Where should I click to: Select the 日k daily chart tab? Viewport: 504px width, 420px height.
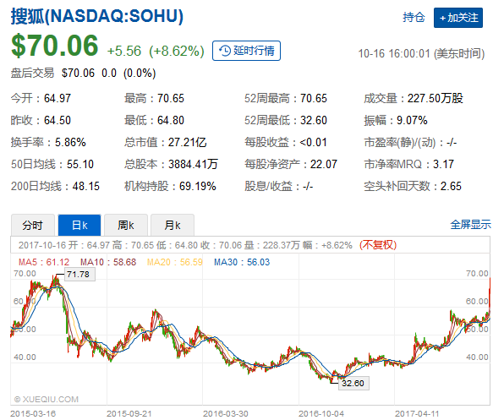79,225
